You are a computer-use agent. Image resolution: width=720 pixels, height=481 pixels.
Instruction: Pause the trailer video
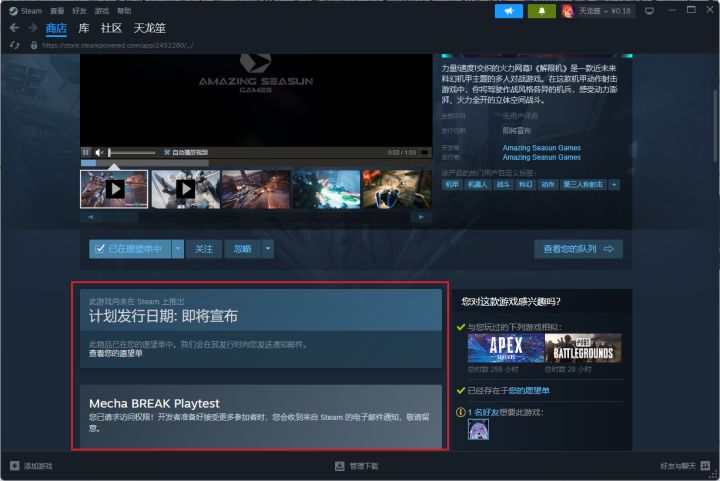coord(86,152)
